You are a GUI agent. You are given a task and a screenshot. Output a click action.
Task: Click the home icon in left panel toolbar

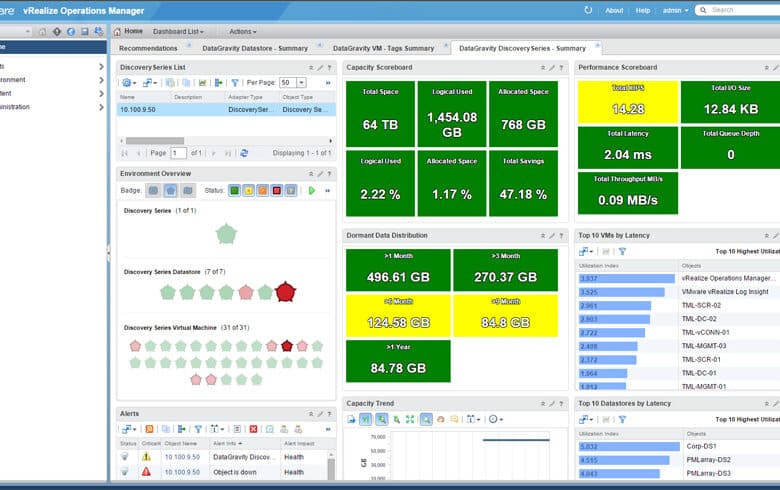43,32
